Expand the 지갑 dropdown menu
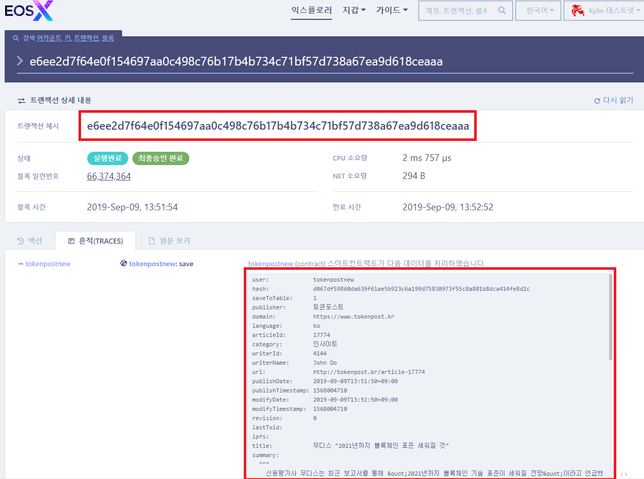Image resolution: width=644 pixels, height=479 pixels. (x=355, y=11)
